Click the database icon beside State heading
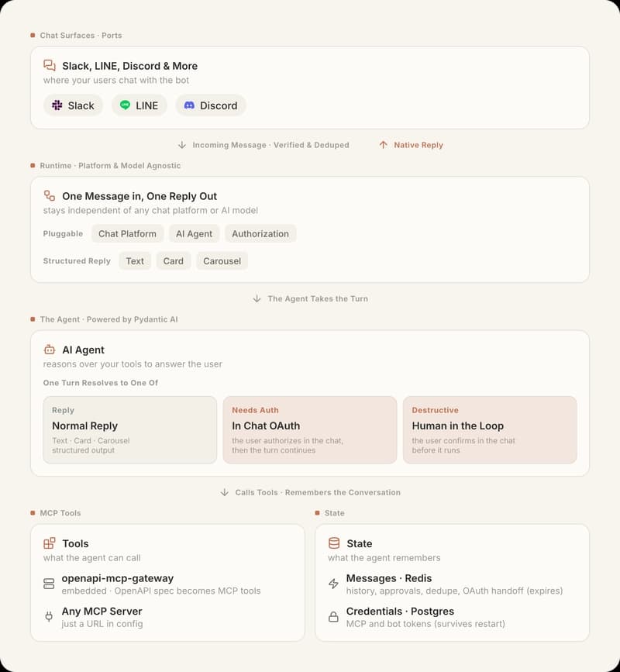 (334, 543)
